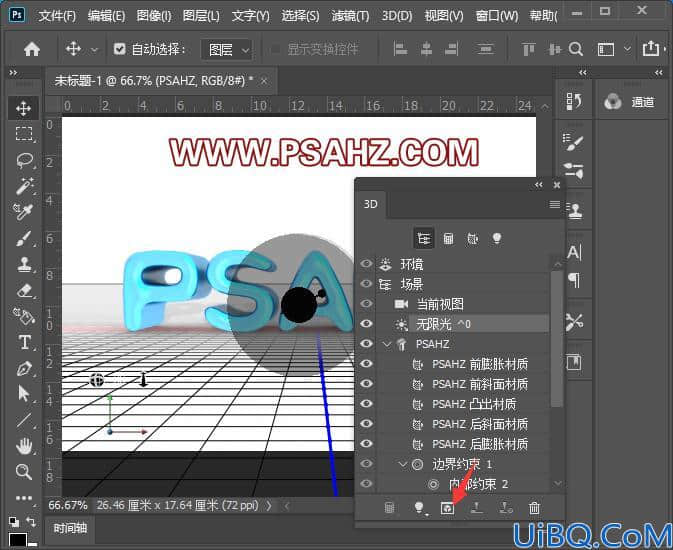Select the Horizontal Type tool
Viewport: 673px width, 550px height.
(24, 342)
